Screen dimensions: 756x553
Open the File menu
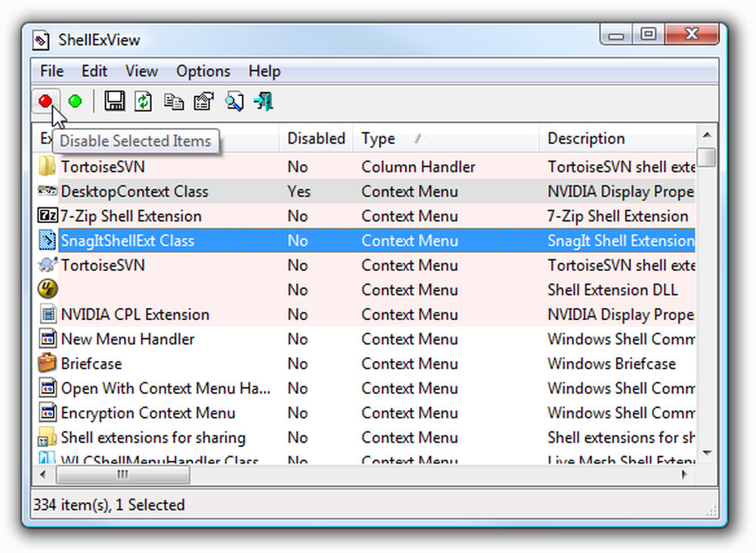[51, 71]
